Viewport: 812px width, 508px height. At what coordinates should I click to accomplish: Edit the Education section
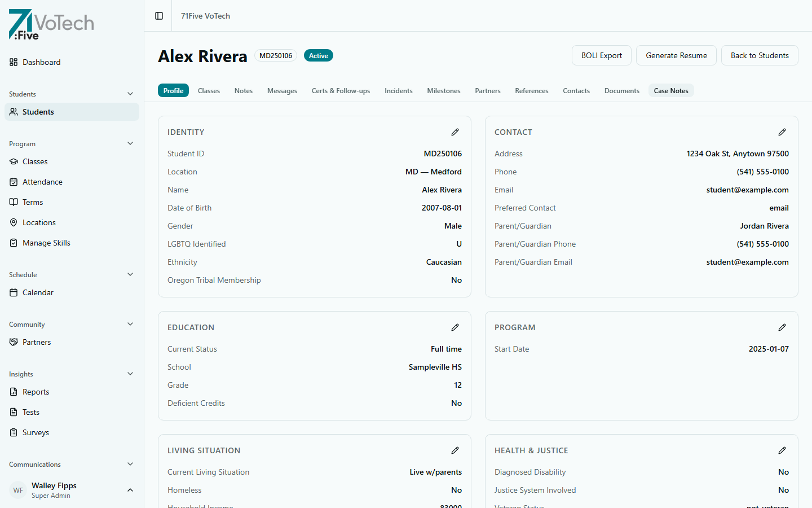(455, 327)
